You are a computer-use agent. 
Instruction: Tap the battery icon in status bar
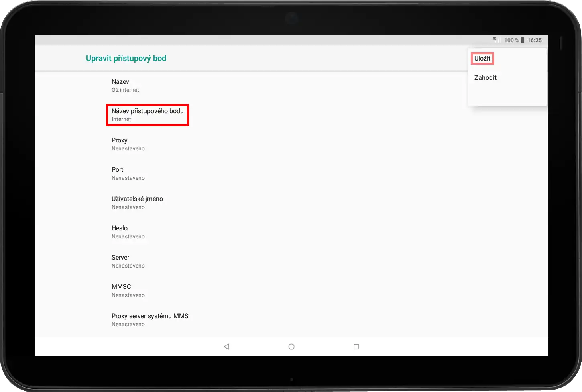[522, 40]
